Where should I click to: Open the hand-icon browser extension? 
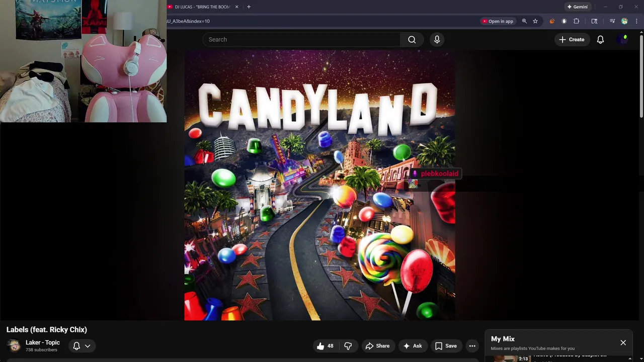(x=564, y=21)
